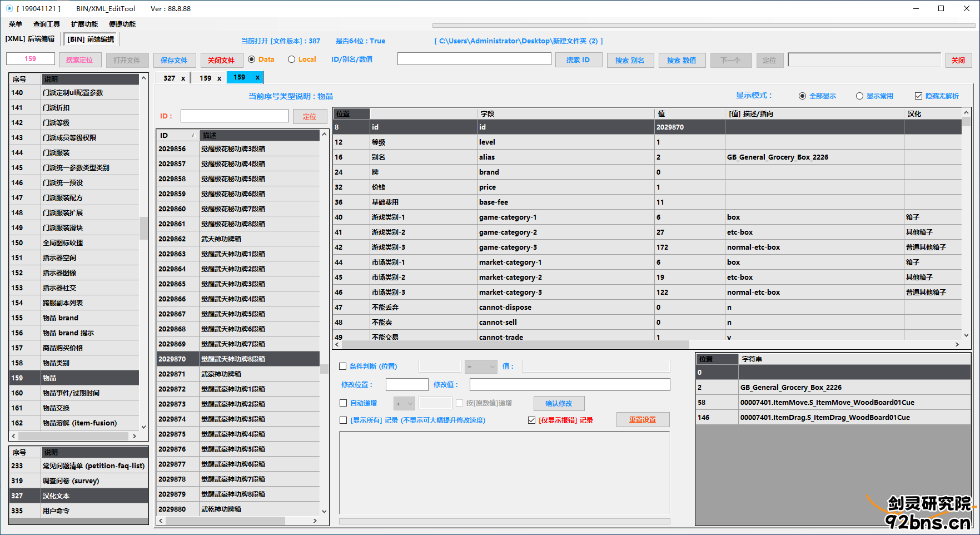The image size is (980, 535).
Task: Click scroll-up arrow of field table
Action: [967, 113]
